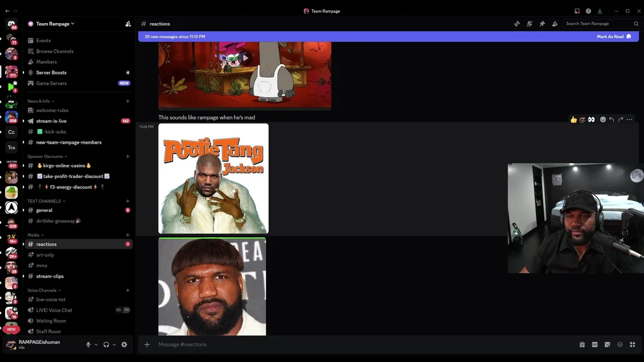Screen dimensions: 644x362
Task: Open the welcome-rules channel
Action: [78, 110]
